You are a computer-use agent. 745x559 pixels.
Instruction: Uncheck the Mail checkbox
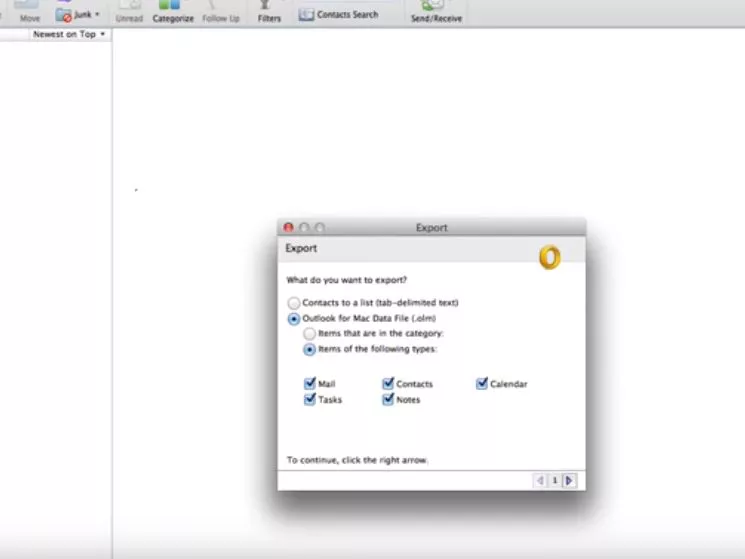[x=310, y=383]
